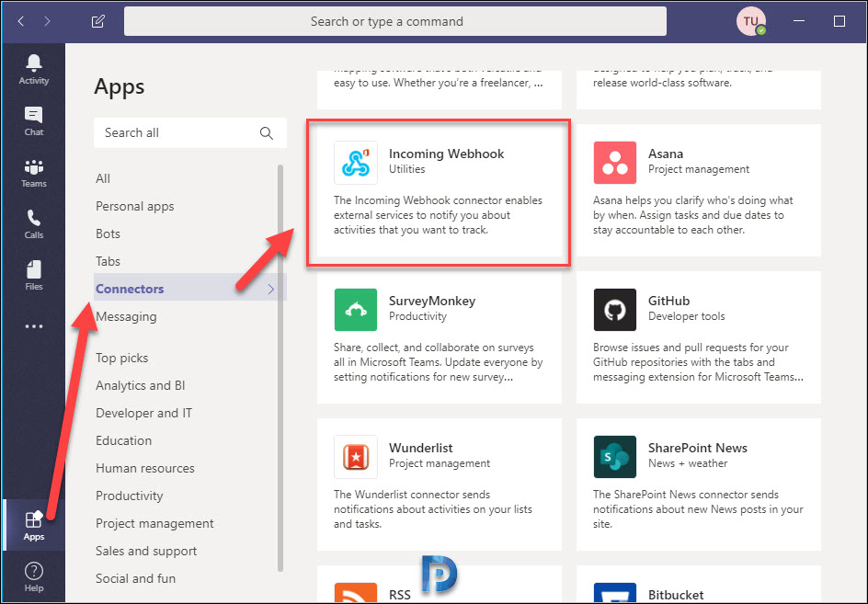Click the Asana description text
The height and width of the screenshot is (604, 868).
(692, 215)
